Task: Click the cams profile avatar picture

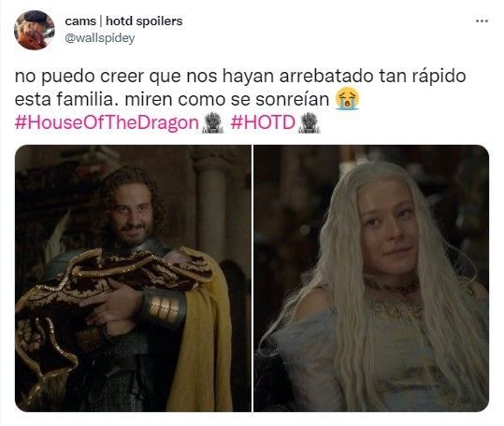Action: (x=35, y=30)
